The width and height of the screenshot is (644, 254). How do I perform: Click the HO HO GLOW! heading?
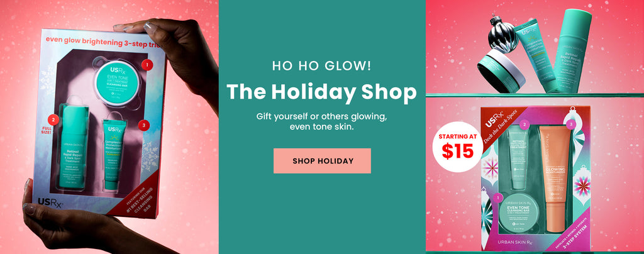pos(321,65)
